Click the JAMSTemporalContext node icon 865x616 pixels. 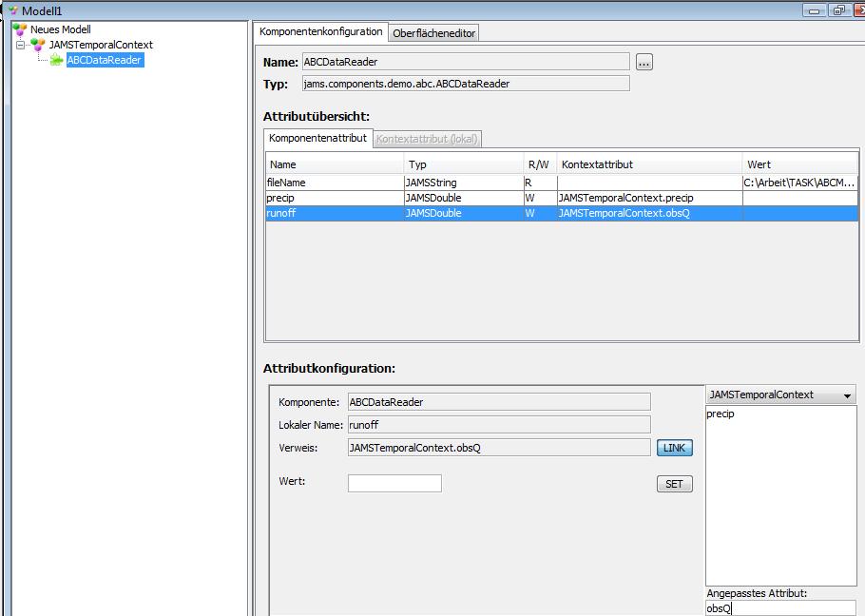click(x=38, y=45)
